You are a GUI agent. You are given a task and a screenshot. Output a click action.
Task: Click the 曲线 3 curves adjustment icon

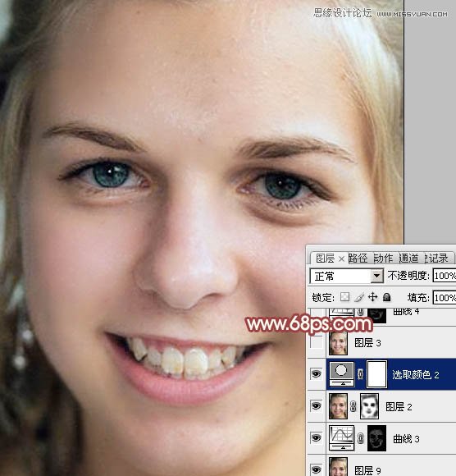pos(342,437)
